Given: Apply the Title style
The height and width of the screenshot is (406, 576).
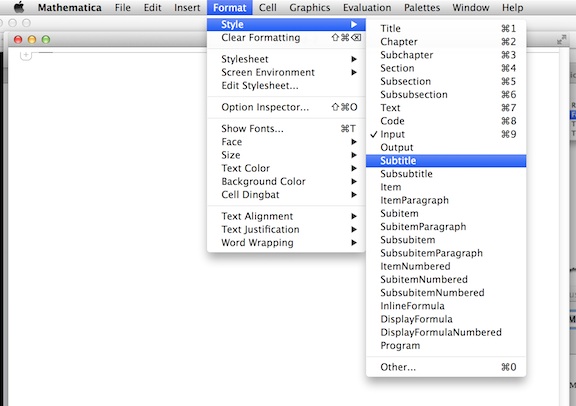Looking at the screenshot, I should coord(446,29).
